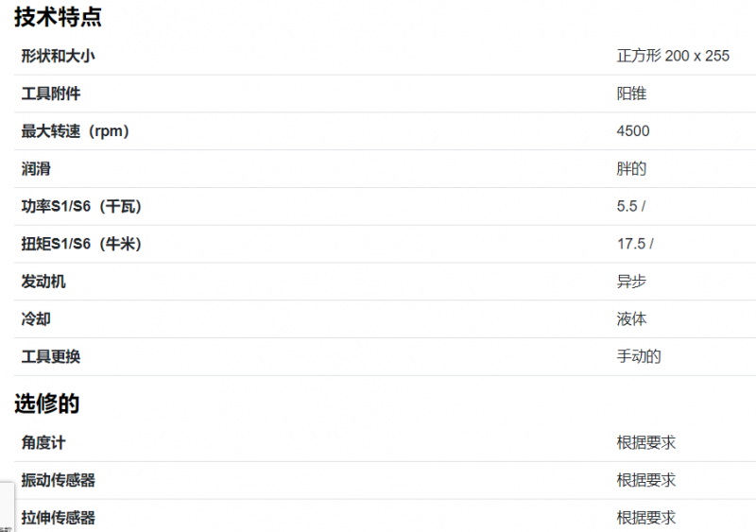Click the 17.5 / torque value
Image resolution: width=756 pixels, height=532 pixels.
tap(635, 244)
